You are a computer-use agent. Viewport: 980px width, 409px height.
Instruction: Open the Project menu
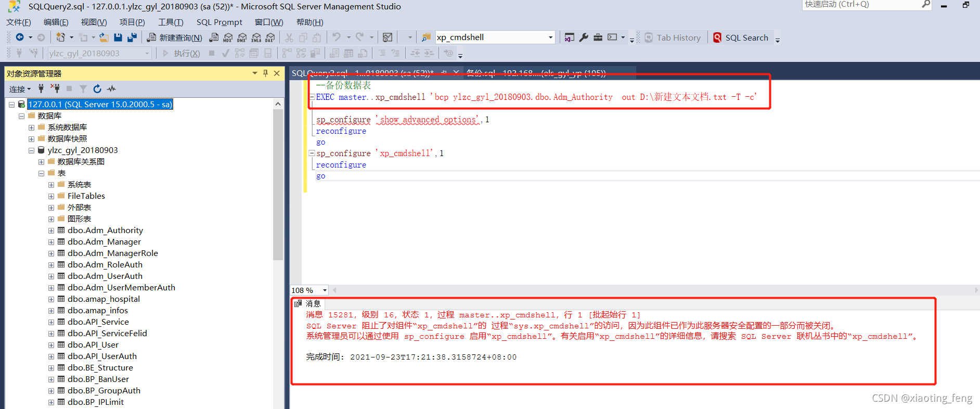click(132, 22)
